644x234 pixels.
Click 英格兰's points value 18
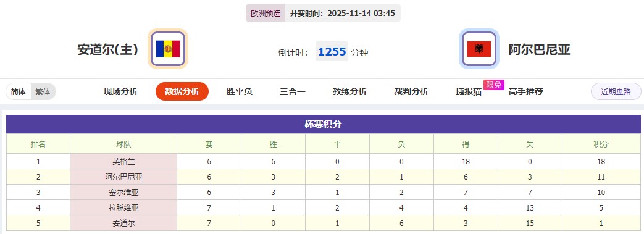pos(601,161)
